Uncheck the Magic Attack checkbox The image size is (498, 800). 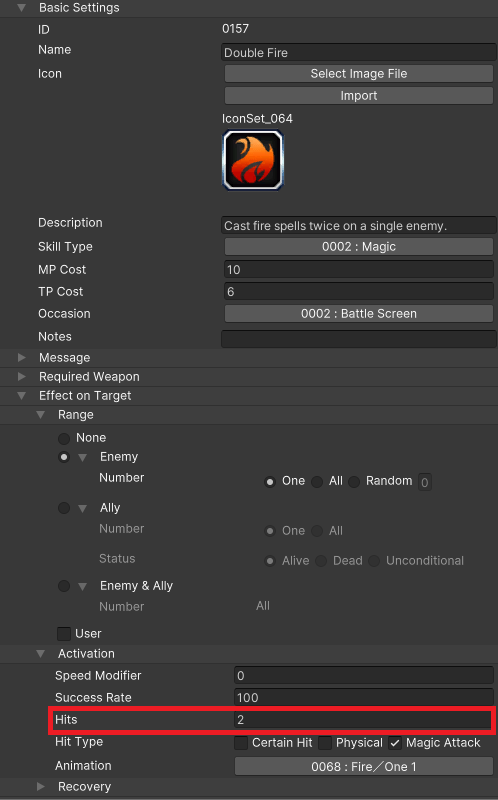395,743
